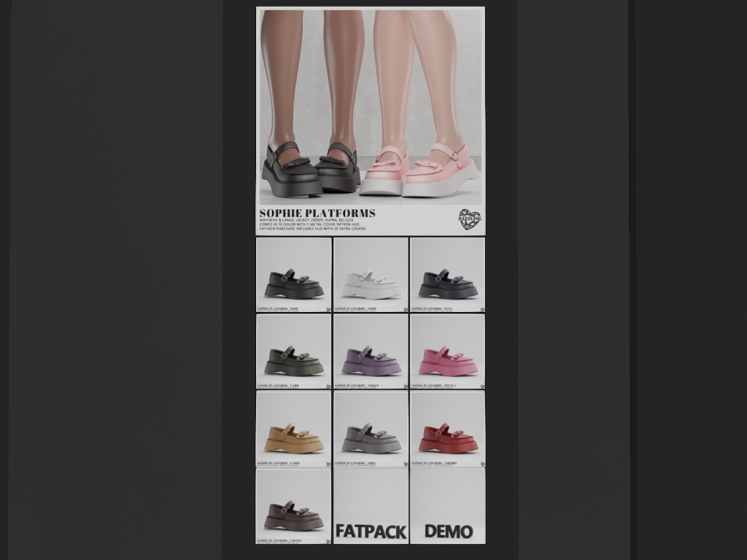Select the tan Camel platform shoe panel
The image size is (747, 560).
(x=294, y=429)
